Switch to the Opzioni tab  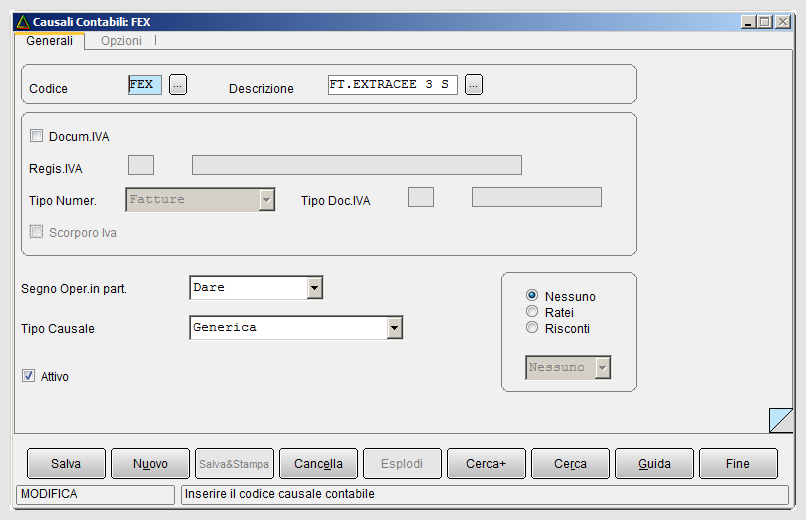[x=121, y=41]
